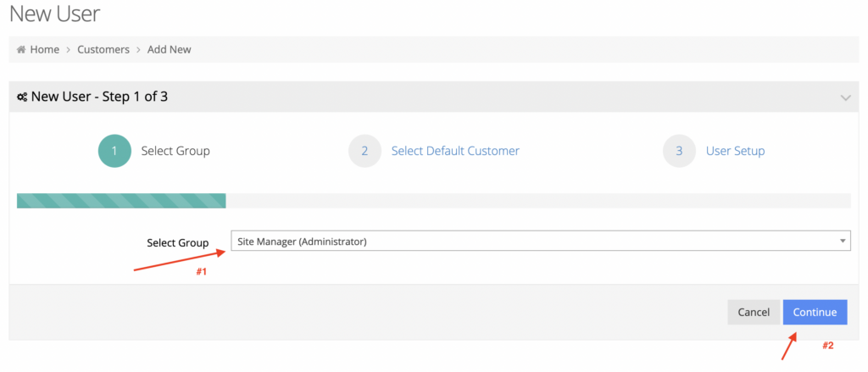Click the unfilled gray progress bar area
Viewport: 868px width, 372px height.
[x=538, y=200]
